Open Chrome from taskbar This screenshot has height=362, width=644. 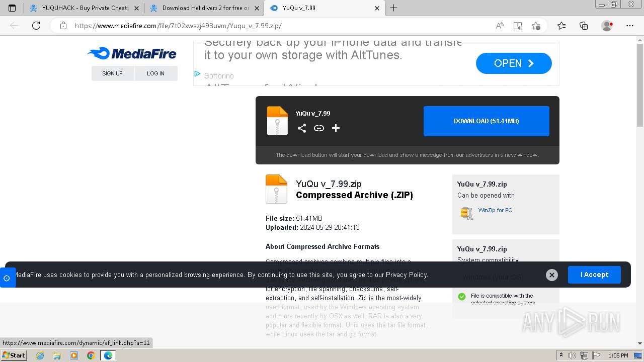coord(91,355)
